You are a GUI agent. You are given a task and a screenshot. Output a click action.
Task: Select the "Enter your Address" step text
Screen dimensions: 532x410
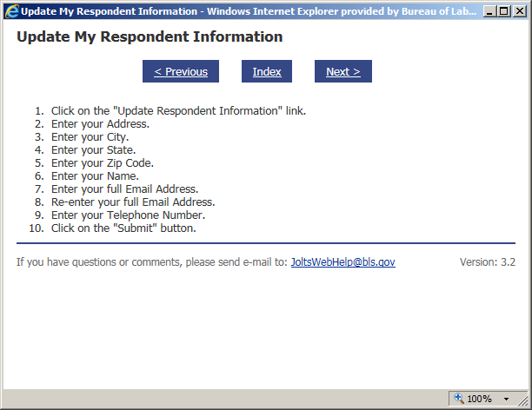(100, 124)
